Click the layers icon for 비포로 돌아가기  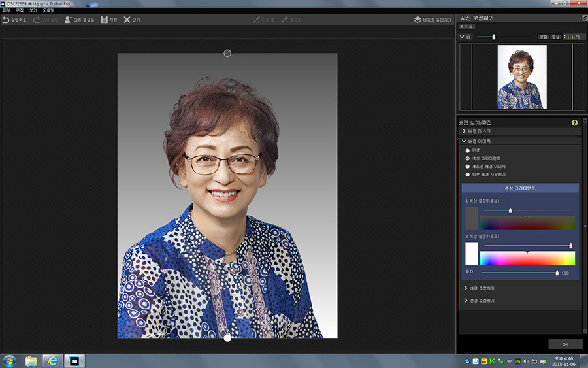pyautogui.click(x=417, y=20)
